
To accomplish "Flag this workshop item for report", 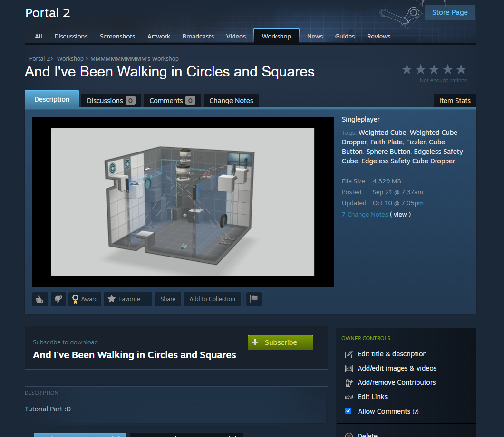I will (253, 299).
